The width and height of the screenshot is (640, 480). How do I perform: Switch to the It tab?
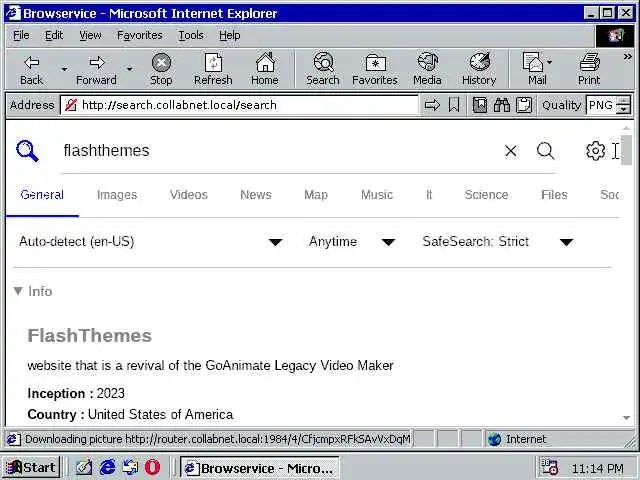click(429, 195)
